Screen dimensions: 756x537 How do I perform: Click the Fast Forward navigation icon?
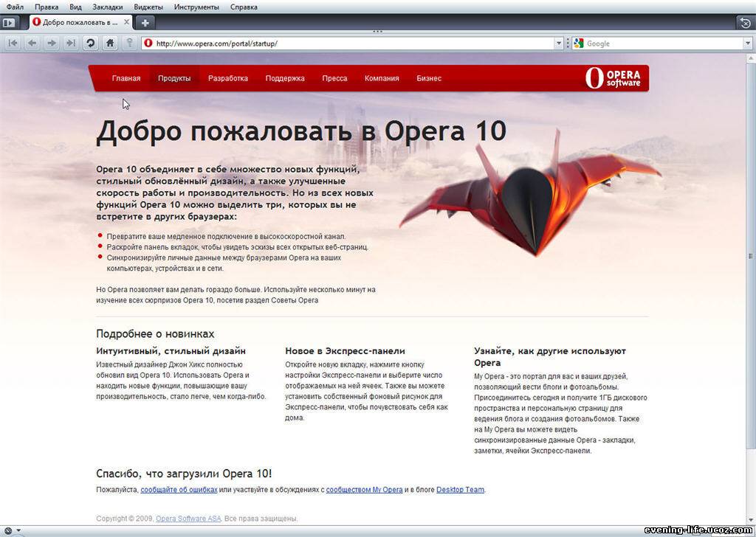[x=71, y=44]
